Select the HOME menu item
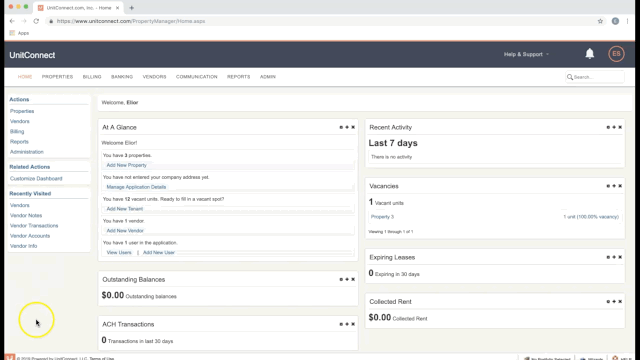 25,77
